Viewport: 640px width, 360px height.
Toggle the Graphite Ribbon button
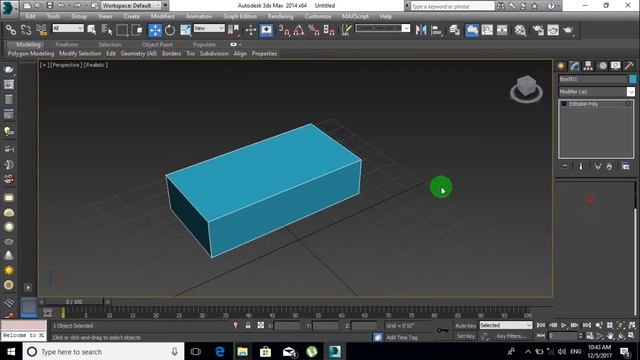[472, 30]
